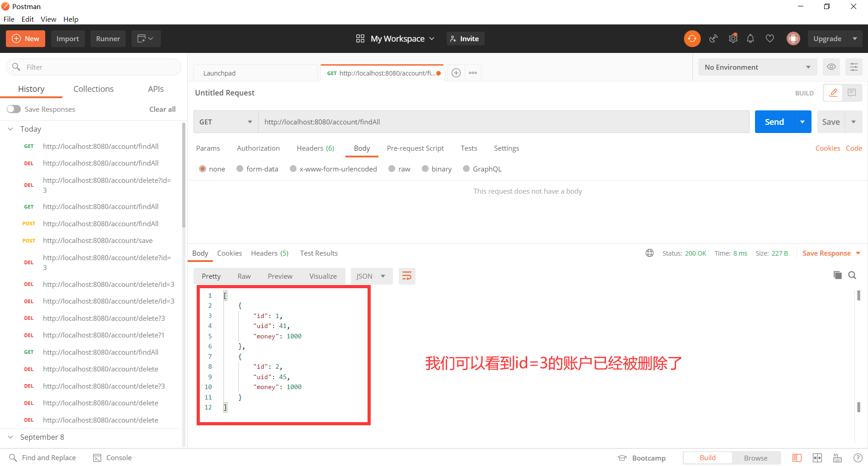This screenshot has height=466, width=868.
Task: Open the Capture requests satellite icon
Action: pyautogui.click(x=713, y=38)
